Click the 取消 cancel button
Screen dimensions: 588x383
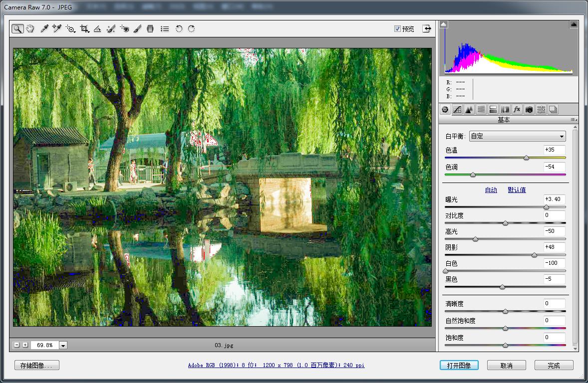[x=506, y=366]
